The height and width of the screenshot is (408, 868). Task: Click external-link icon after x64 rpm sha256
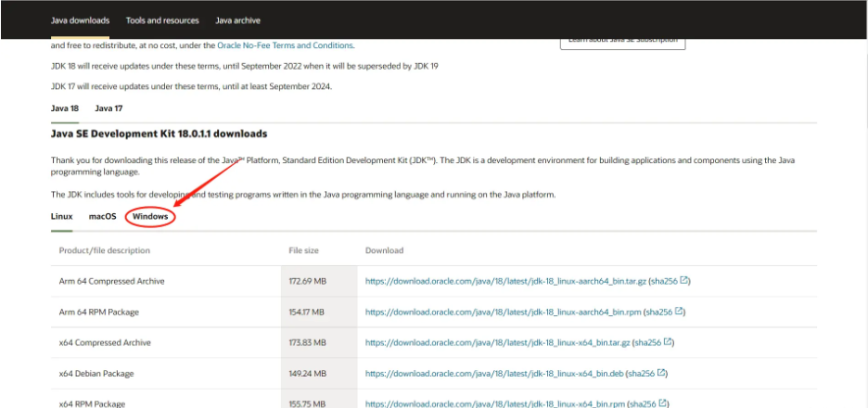(663, 403)
